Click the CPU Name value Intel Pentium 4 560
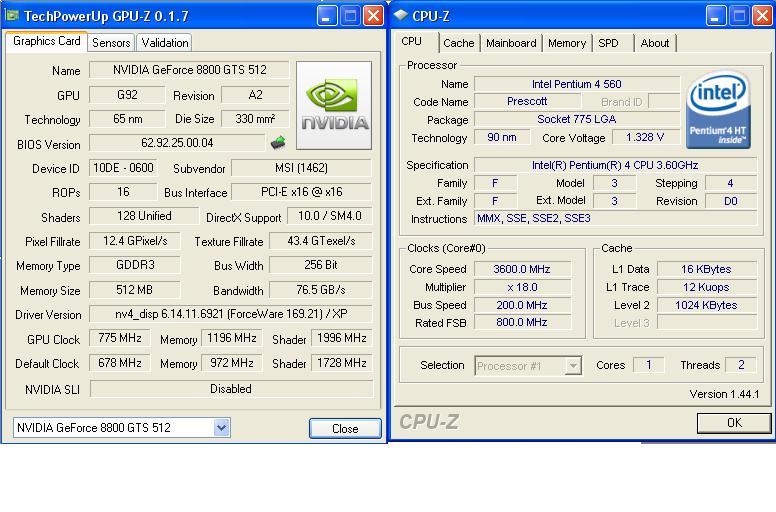The width and height of the screenshot is (776, 512). [x=577, y=84]
